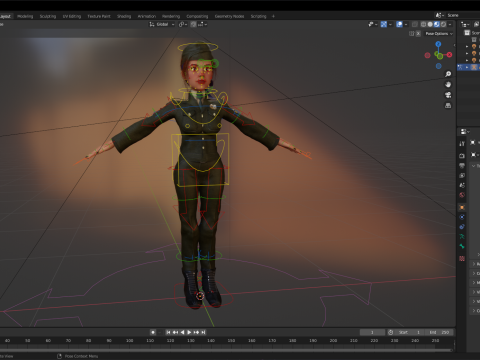Screen dimensions: 480x360
Task: Toggle X-ray view mode
Action: (x=415, y=24)
